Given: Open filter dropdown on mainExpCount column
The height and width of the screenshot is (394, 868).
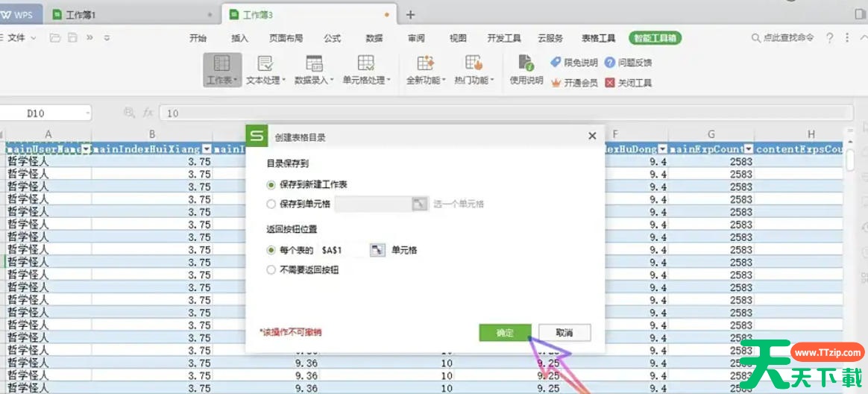Looking at the screenshot, I should point(748,149).
